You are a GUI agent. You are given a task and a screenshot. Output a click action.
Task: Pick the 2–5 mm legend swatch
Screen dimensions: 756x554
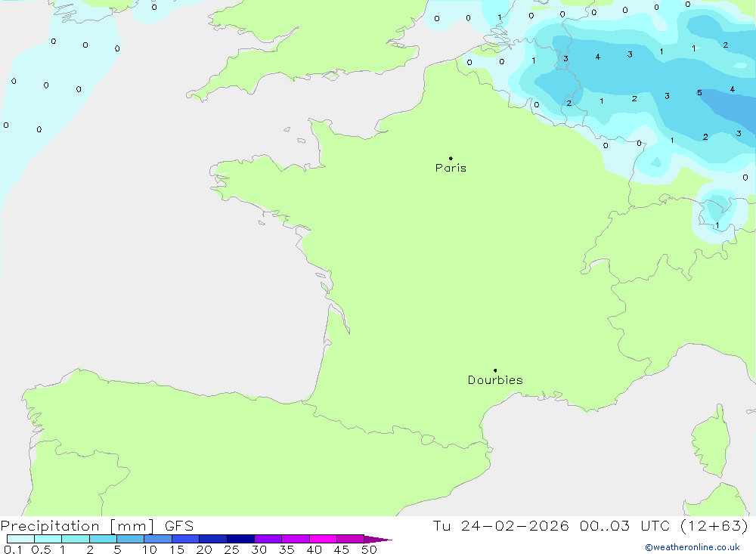pyautogui.click(x=103, y=539)
